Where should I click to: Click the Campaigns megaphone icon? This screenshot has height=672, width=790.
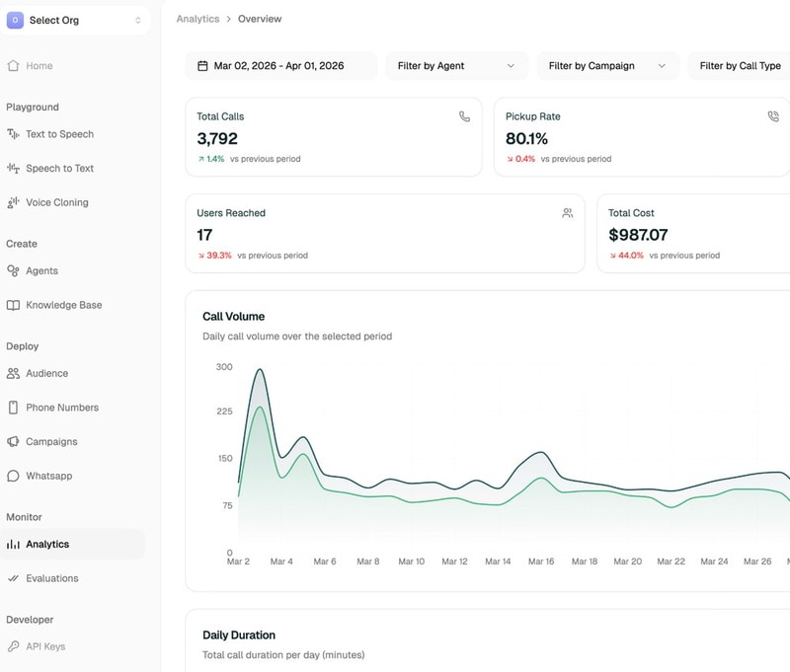[x=13, y=442]
